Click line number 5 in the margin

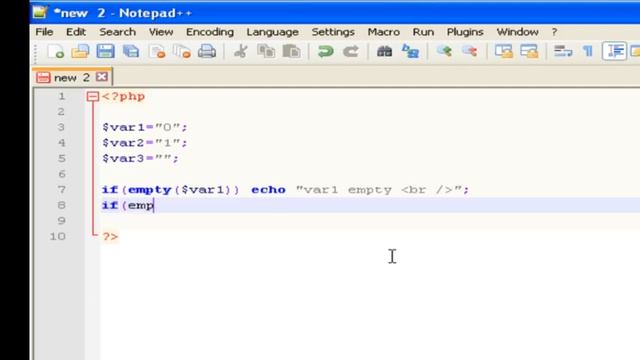click(62, 158)
